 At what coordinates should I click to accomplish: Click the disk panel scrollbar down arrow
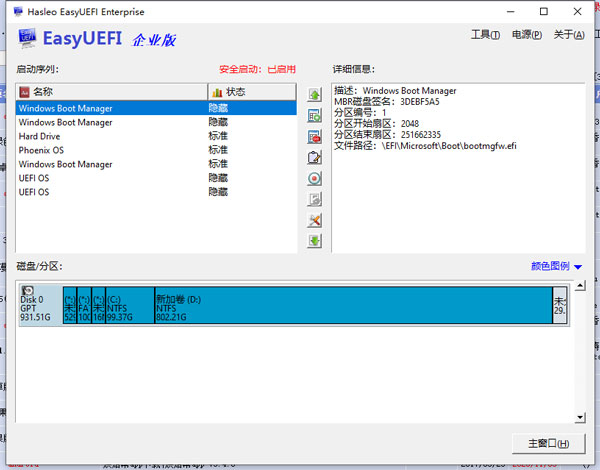click(580, 418)
